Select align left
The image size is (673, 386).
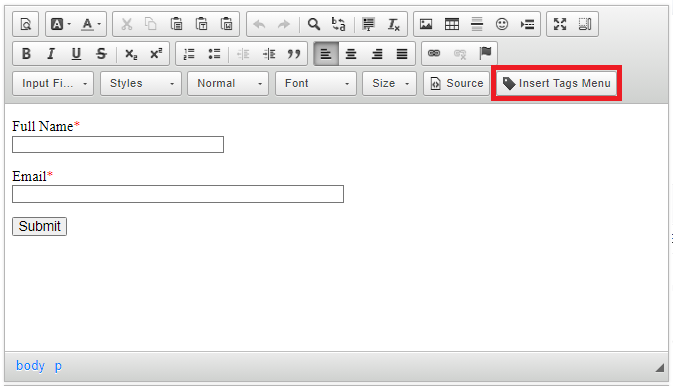pos(326,54)
